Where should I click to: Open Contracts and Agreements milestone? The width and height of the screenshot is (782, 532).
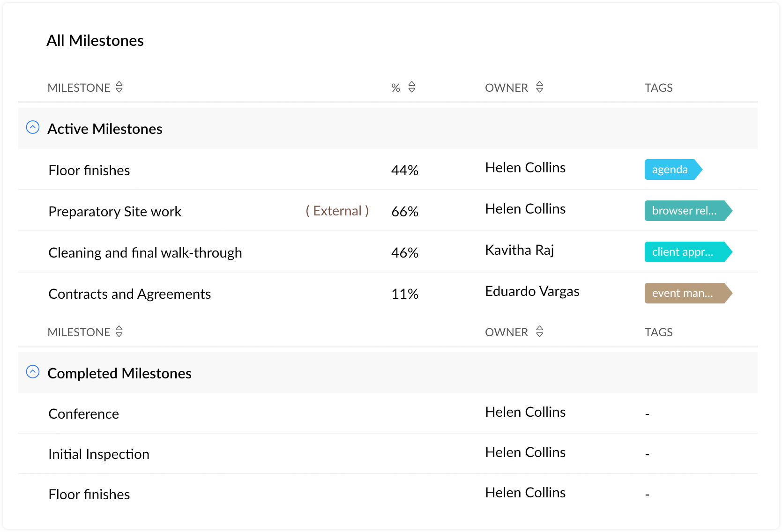pos(130,294)
